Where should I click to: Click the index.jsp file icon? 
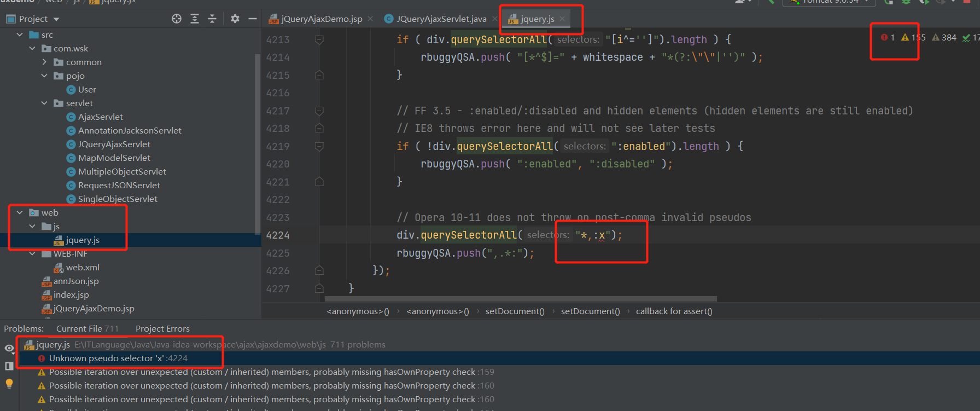click(46, 295)
